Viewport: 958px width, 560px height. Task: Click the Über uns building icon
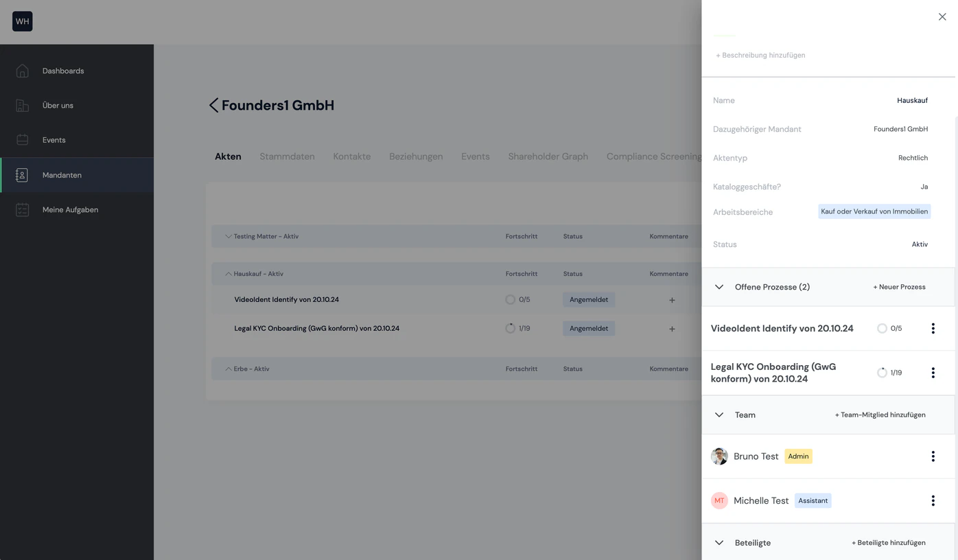[22, 105]
